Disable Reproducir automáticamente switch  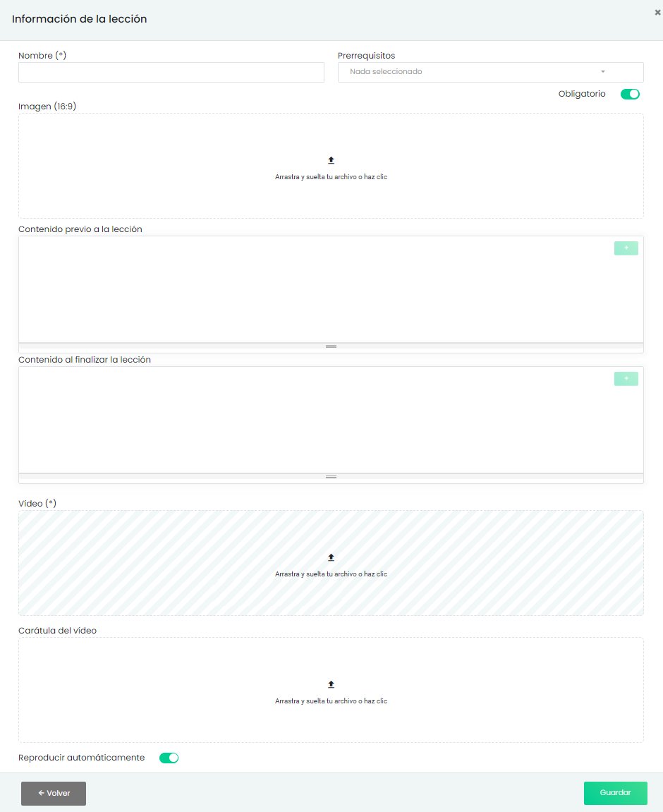(x=169, y=758)
